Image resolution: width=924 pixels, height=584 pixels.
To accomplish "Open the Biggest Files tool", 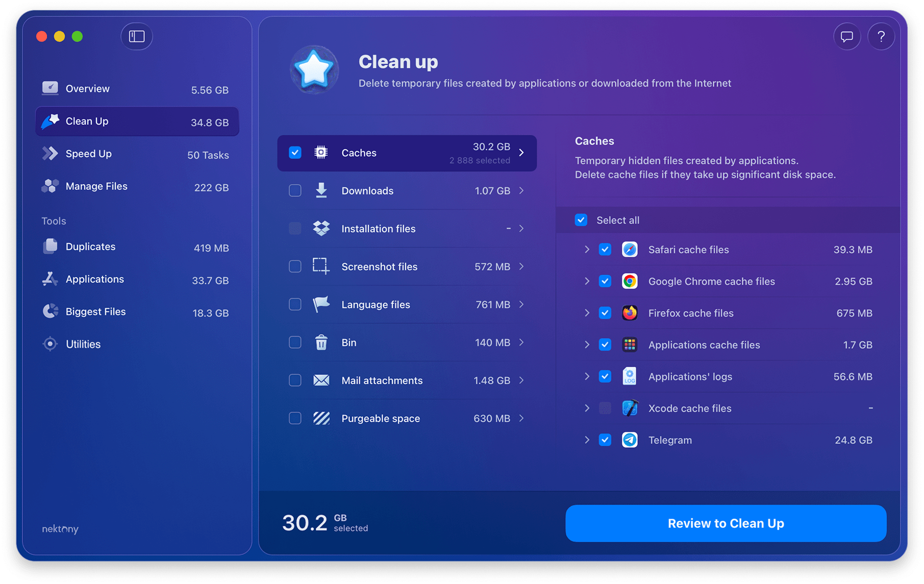I will pos(95,311).
